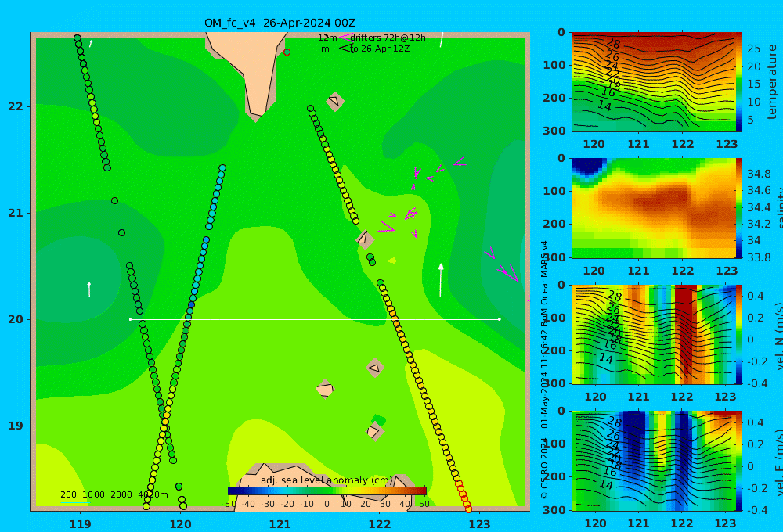783x532 pixels.
Task: Open the salinity section panel
Action: point(653,208)
